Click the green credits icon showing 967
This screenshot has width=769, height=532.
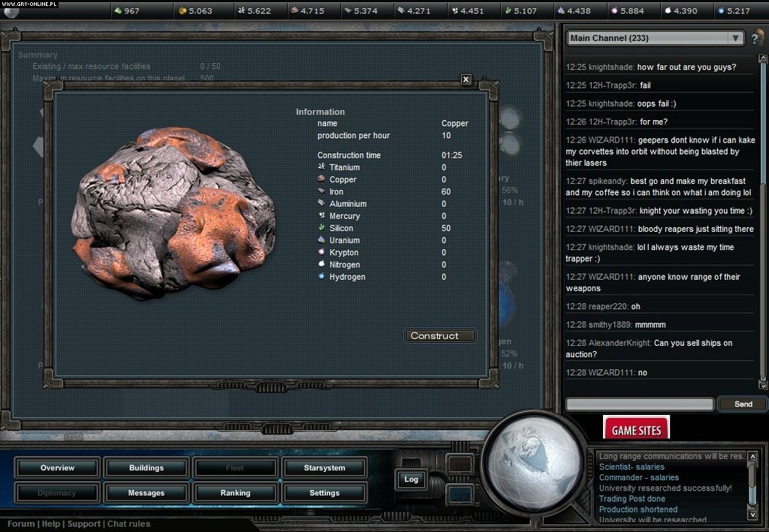tap(116, 11)
